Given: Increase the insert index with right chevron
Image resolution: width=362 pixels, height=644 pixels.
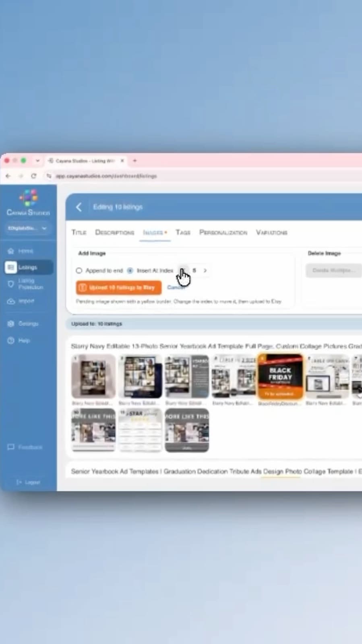Looking at the screenshot, I should 205,270.
